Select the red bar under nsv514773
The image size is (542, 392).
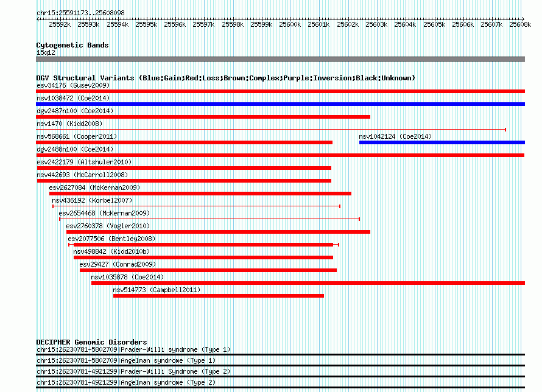click(219, 296)
